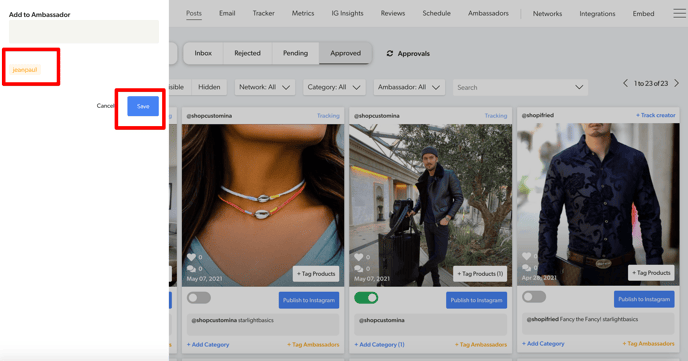The height and width of the screenshot is (361, 688).
Task: Open the Networks tab
Action: coord(547,14)
